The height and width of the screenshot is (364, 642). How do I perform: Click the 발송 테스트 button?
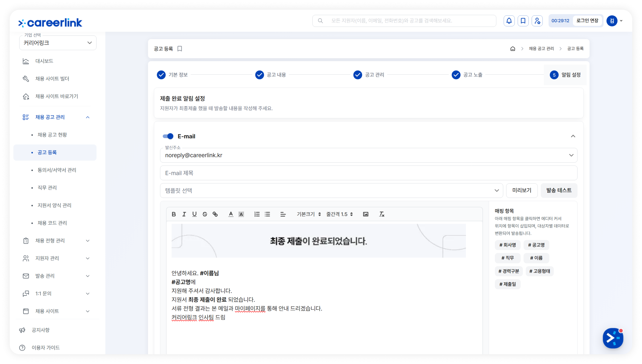click(x=559, y=190)
